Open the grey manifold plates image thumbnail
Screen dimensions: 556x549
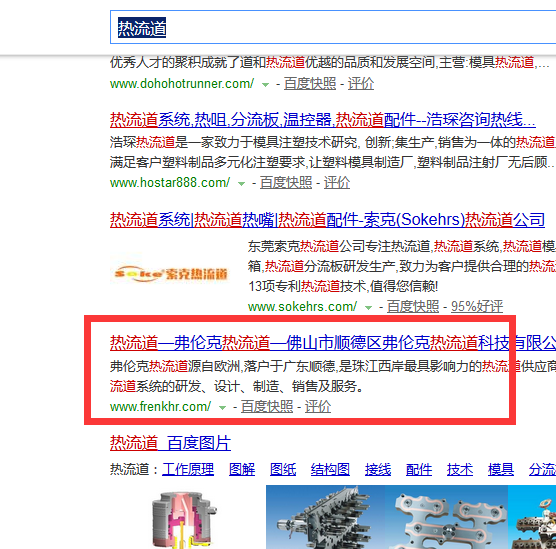tap(446, 517)
